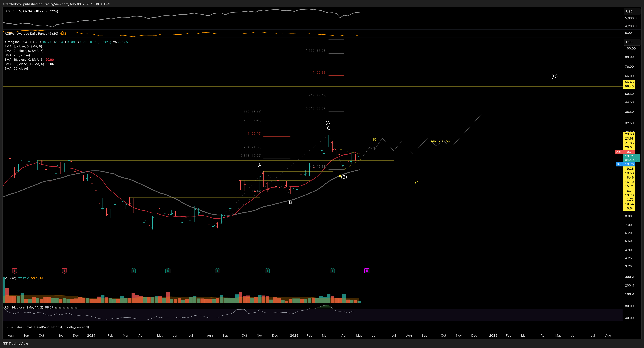
Task: Click the green earnings marker near May 2024
Action: click(x=168, y=271)
